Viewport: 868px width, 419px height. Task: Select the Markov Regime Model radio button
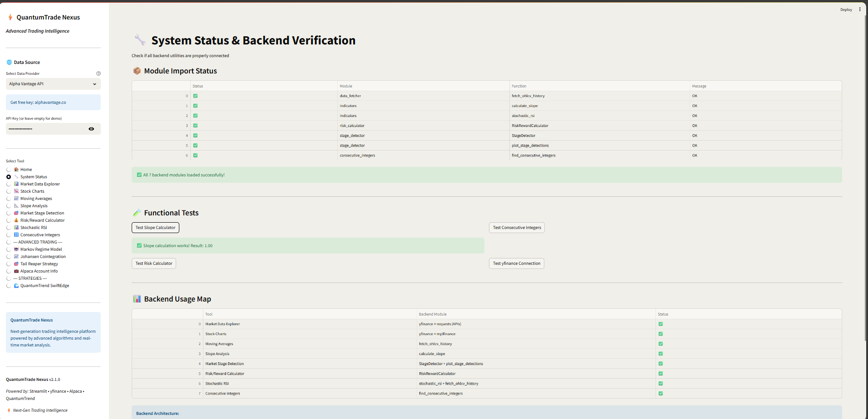pos(9,249)
